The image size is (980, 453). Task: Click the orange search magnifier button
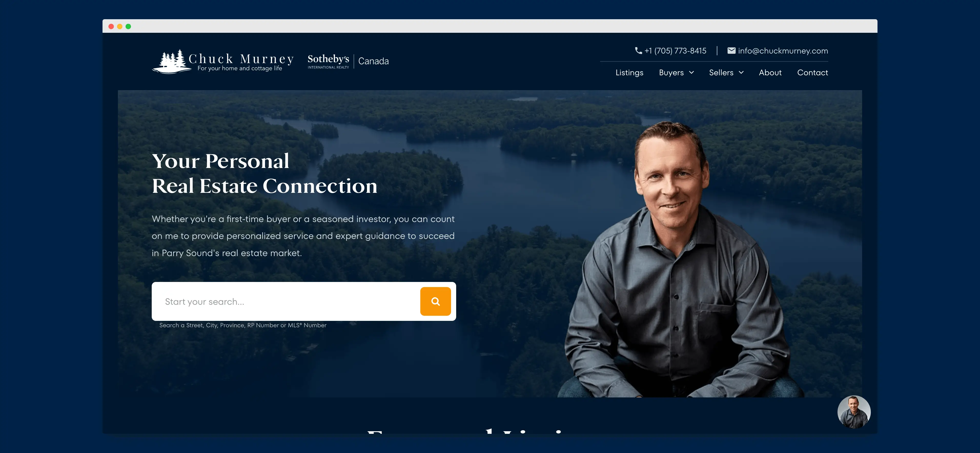(x=435, y=301)
